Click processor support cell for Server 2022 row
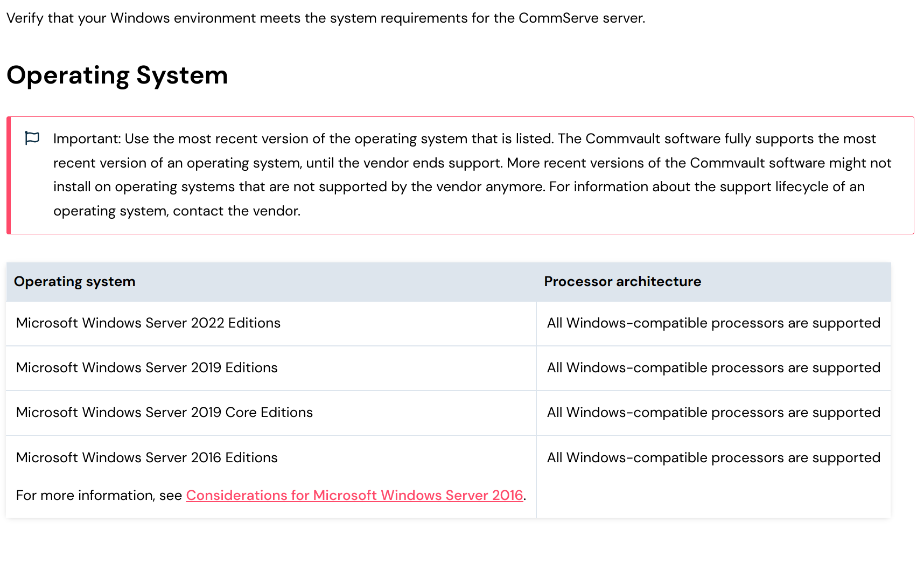 [713, 323]
